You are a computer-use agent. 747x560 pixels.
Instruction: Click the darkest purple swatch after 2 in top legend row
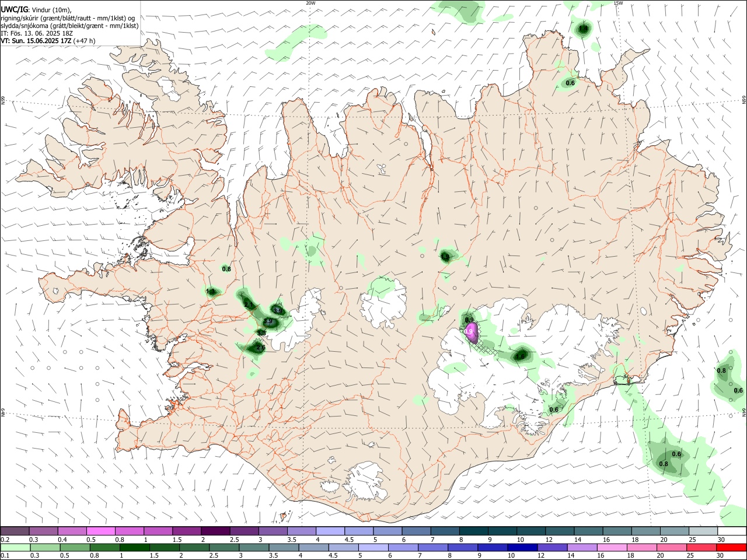click(x=215, y=531)
